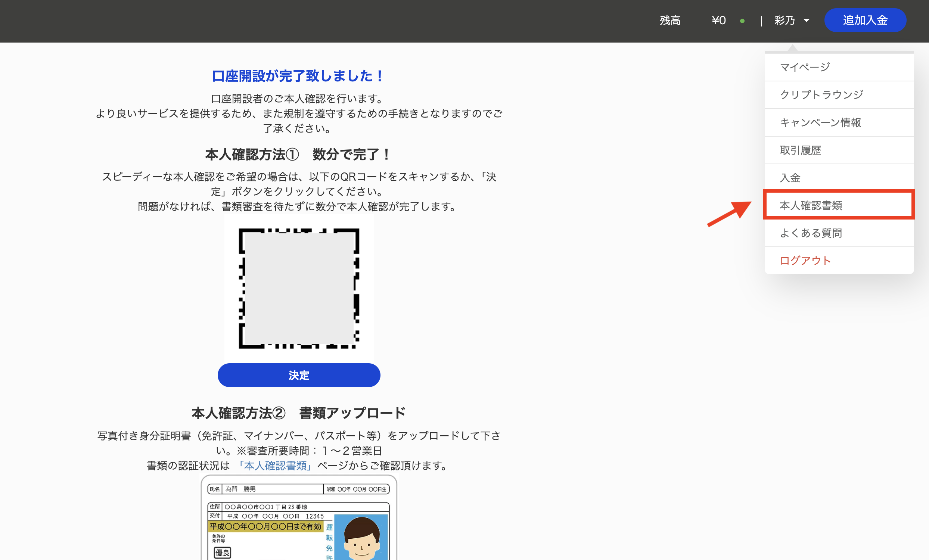Screen dimensions: 929x560
Task: Click the blue 決定 button
Action: (299, 375)
